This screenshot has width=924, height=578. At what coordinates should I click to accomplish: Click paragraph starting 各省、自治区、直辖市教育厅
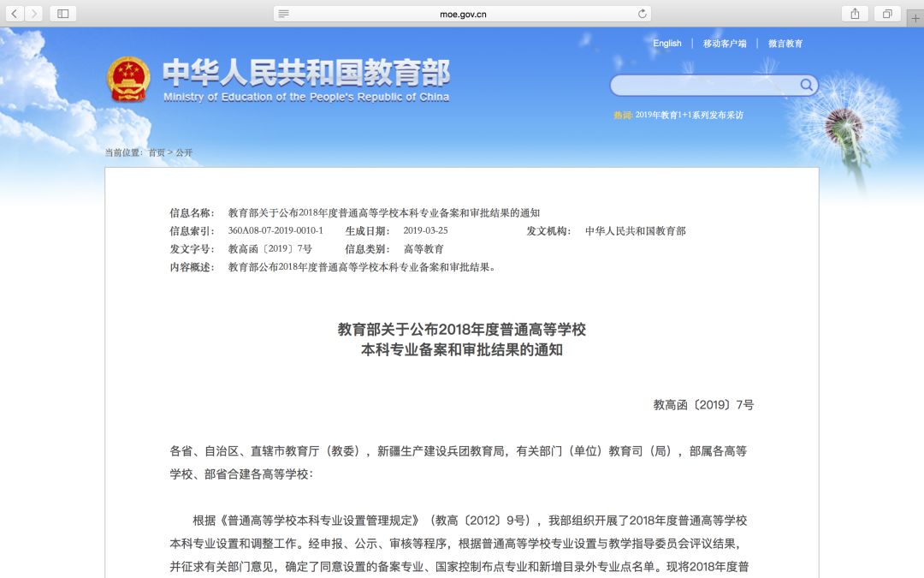pos(459,462)
